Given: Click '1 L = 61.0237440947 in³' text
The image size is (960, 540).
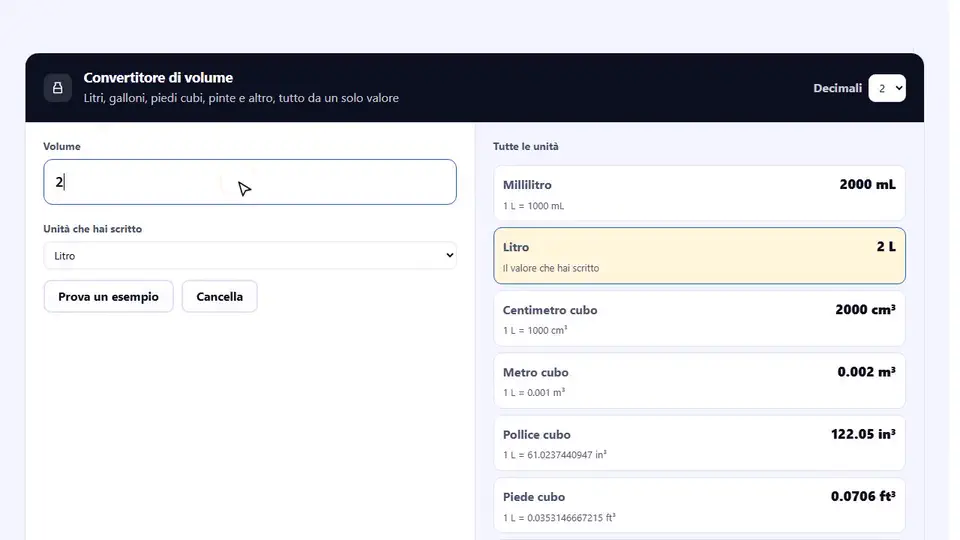Looking at the screenshot, I should pos(555,455).
